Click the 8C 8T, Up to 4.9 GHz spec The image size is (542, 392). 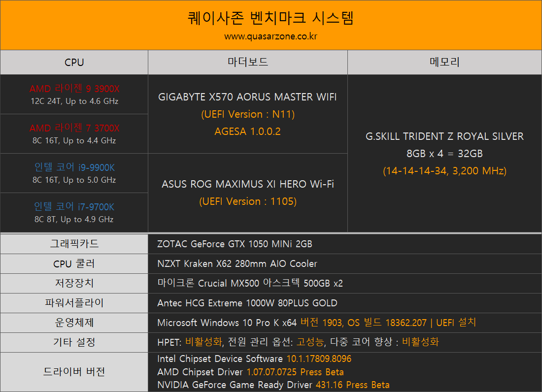coord(74,219)
